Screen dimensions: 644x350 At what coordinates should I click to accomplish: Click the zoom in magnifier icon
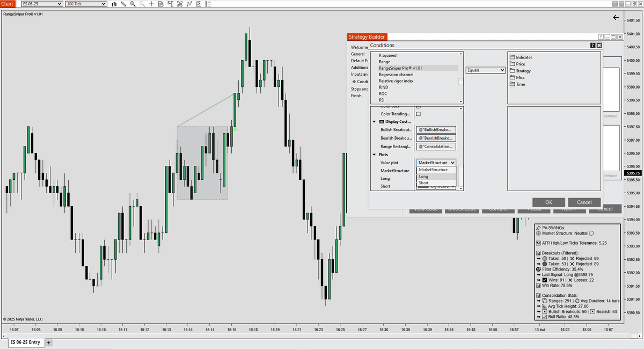coord(133,4)
